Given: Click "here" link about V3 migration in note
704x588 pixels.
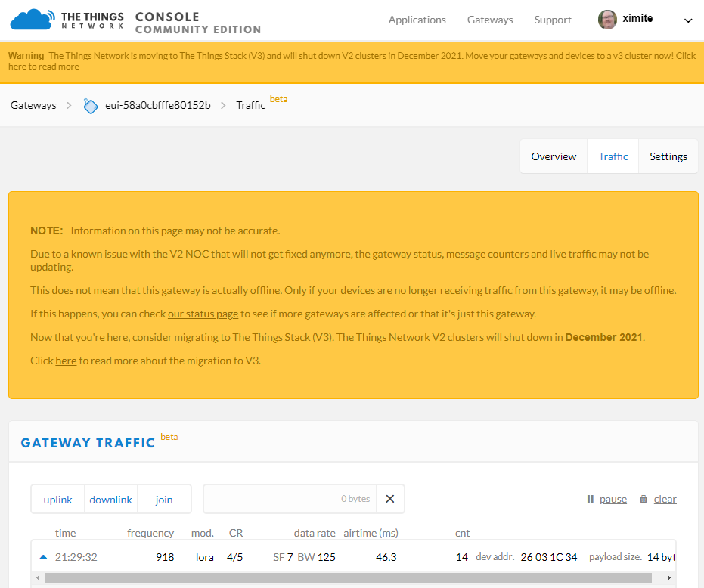Looking at the screenshot, I should [66, 361].
